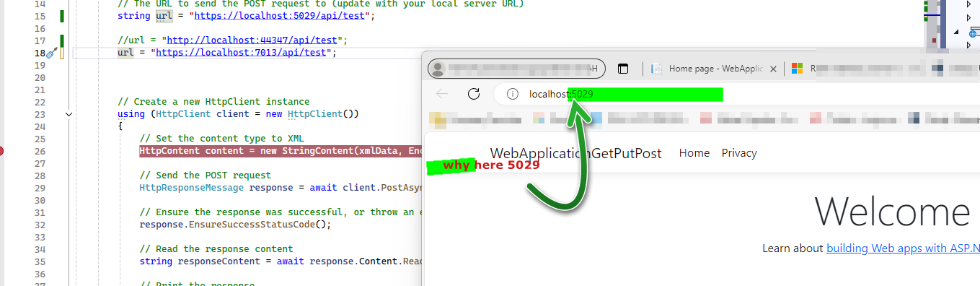980x286 pixels.
Task: Click the WebApplicationGetPutPost brand link
Action: click(x=575, y=153)
